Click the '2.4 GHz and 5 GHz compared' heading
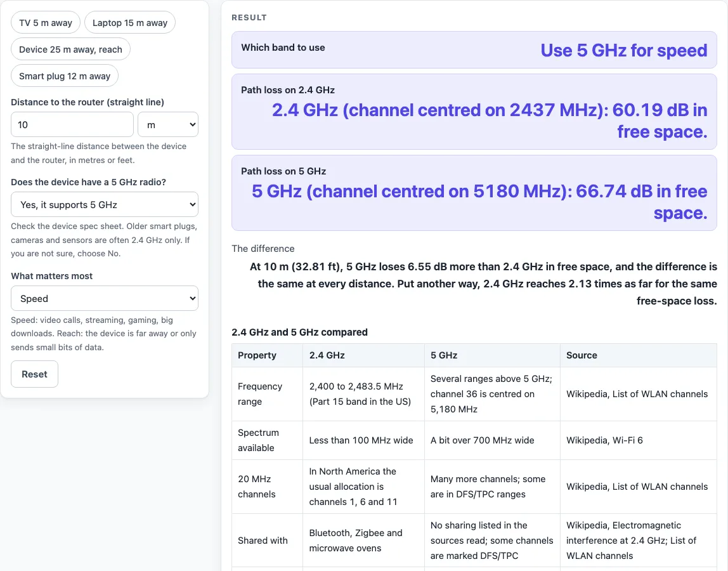 click(x=299, y=332)
